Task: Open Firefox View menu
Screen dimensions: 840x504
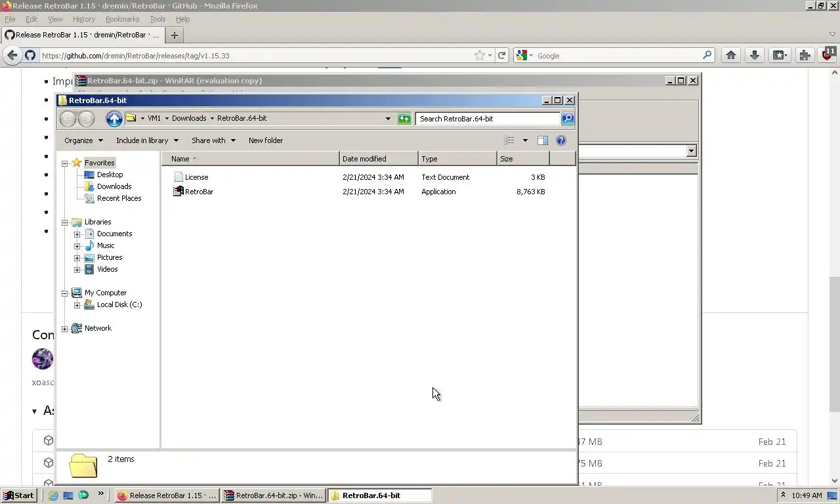Action: 55,19
